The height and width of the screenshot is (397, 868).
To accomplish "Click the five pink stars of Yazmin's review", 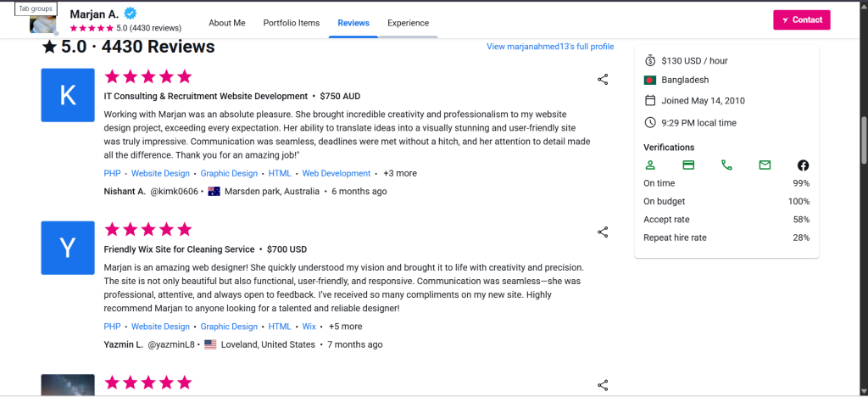I will 147,229.
